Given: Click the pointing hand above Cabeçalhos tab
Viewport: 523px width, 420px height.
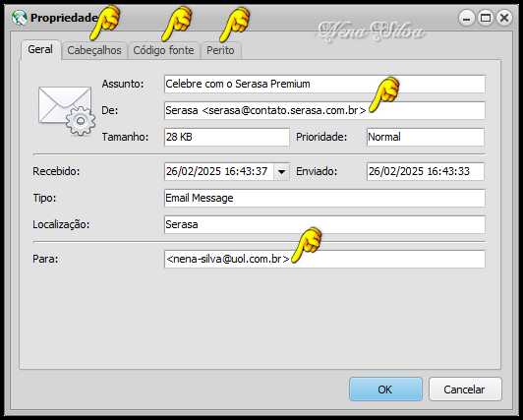Looking at the screenshot, I should coord(105,23).
